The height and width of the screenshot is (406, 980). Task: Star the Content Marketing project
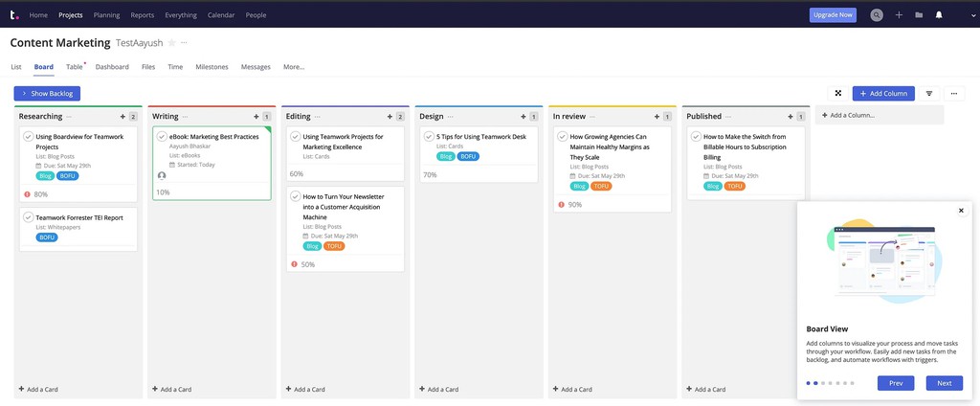pyautogui.click(x=172, y=42)
